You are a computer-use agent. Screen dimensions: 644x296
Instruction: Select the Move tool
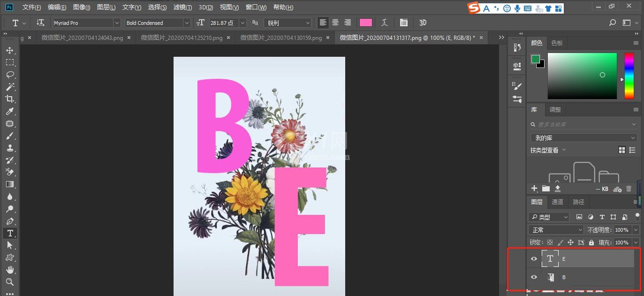tap(10, 50)
